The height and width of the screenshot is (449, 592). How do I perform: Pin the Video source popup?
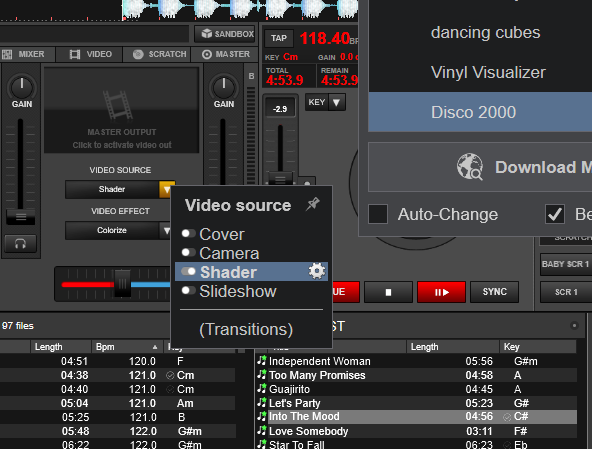click(x=313, y=204)
